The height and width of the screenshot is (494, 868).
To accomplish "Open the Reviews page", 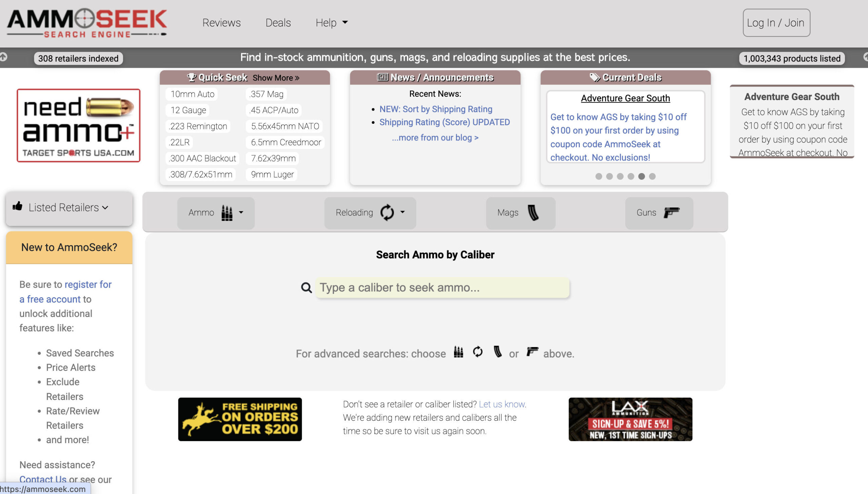I will tap(221, 22).
